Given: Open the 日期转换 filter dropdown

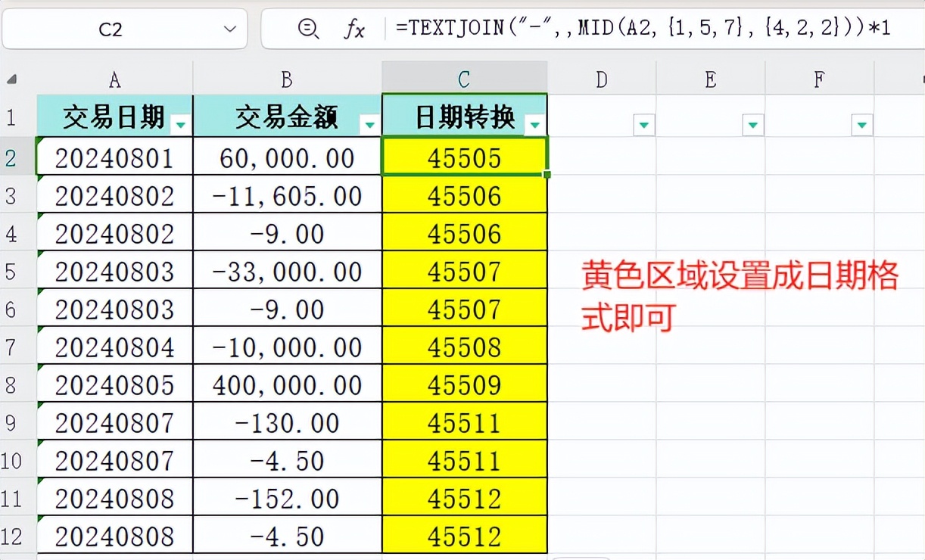Looking at the screenshot, I should 535,125.
